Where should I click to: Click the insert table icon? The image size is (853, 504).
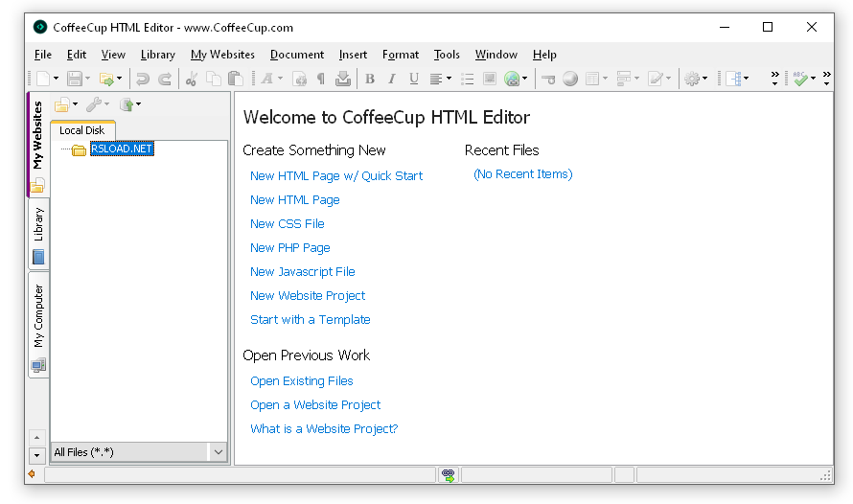pos(592,79)
